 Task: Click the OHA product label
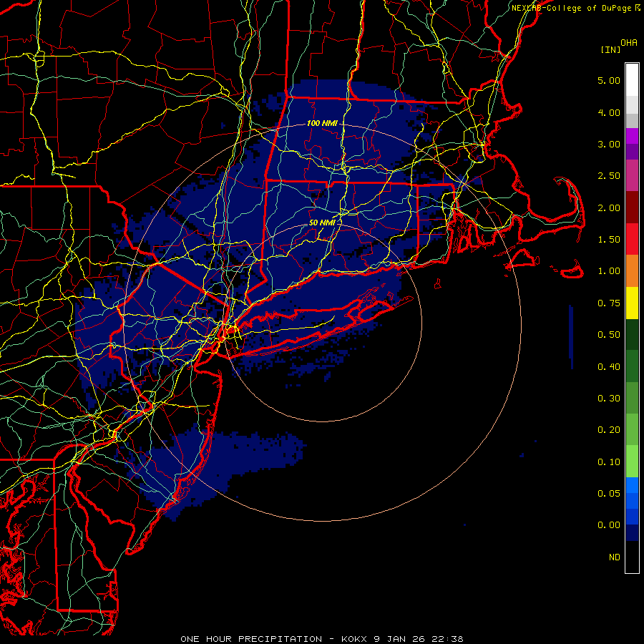click(629, 43)
